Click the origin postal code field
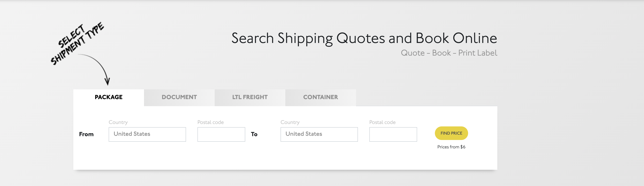The image size is (644, 186). pos(221,134)
